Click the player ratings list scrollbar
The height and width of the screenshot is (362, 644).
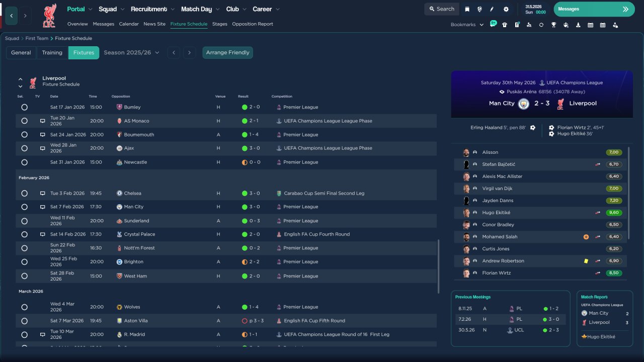[x=629, y=194]
